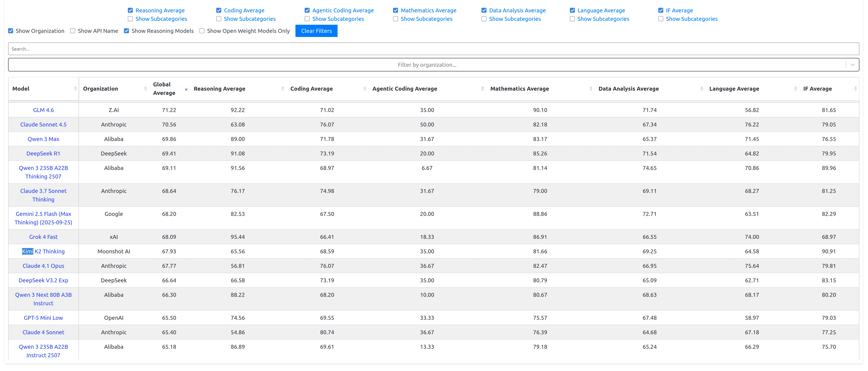Image resolution: width=868 pixels, height=371 pixels.
Task: Sort table by Reasoning Average icon
Action: pyautogui.click(x=282, y=89)
